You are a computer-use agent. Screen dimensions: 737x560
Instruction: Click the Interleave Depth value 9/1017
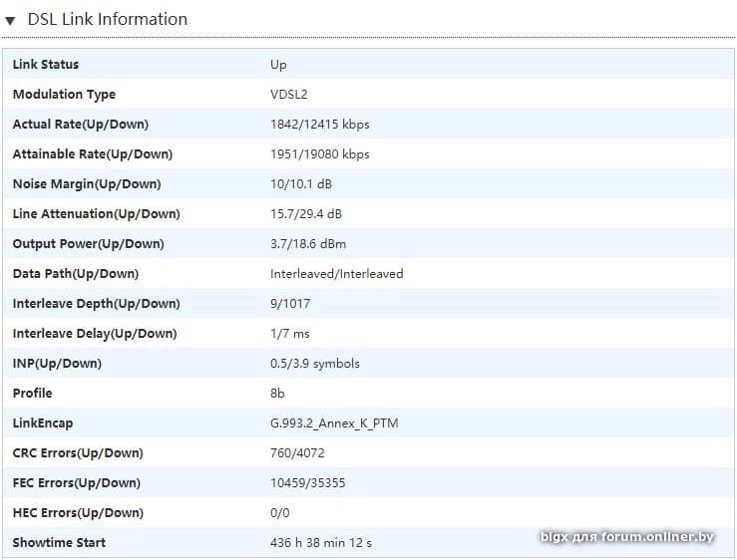291,304
